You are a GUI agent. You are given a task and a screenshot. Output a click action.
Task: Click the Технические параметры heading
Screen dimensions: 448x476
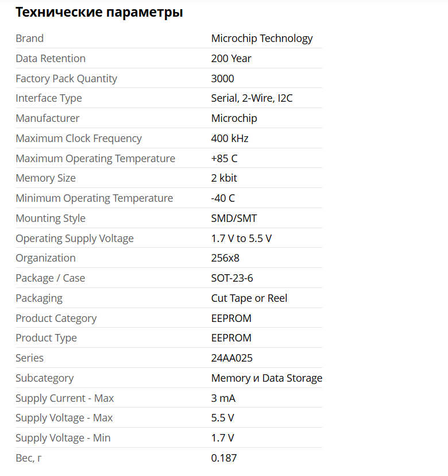99,13
